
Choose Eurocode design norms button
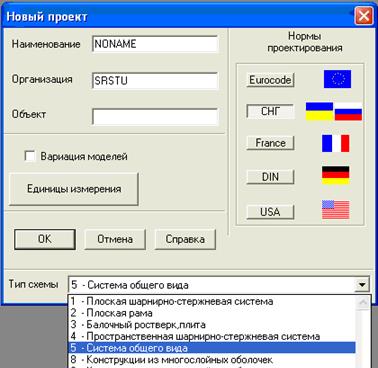tap(270, 80)
